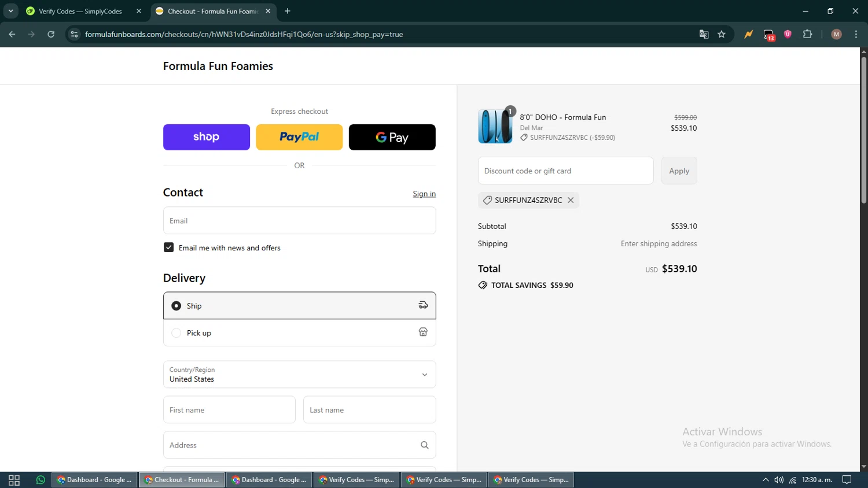
Task: Click the Sign in link
Action: (424, 194)
